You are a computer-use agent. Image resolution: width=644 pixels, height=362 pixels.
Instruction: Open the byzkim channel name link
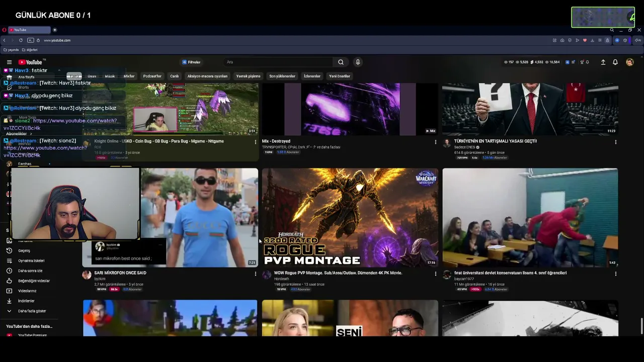coord(100,279)
